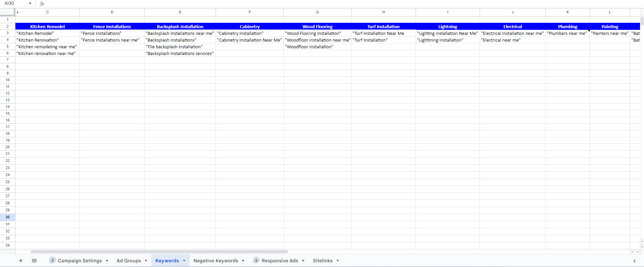Open Ad Groups tab dropdown arrow
Viewport: 644px width, 267px height.
coord(146,261)
